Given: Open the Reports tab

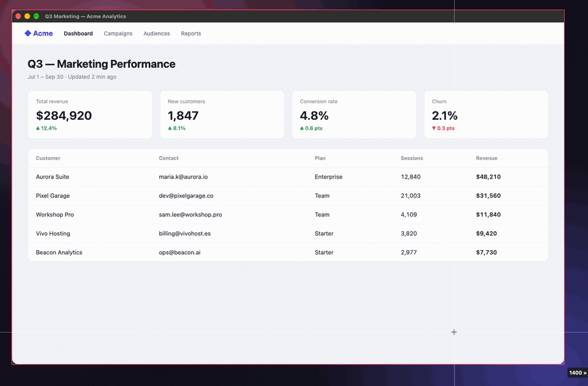Looking at the screenshot, I should (191, 34).
